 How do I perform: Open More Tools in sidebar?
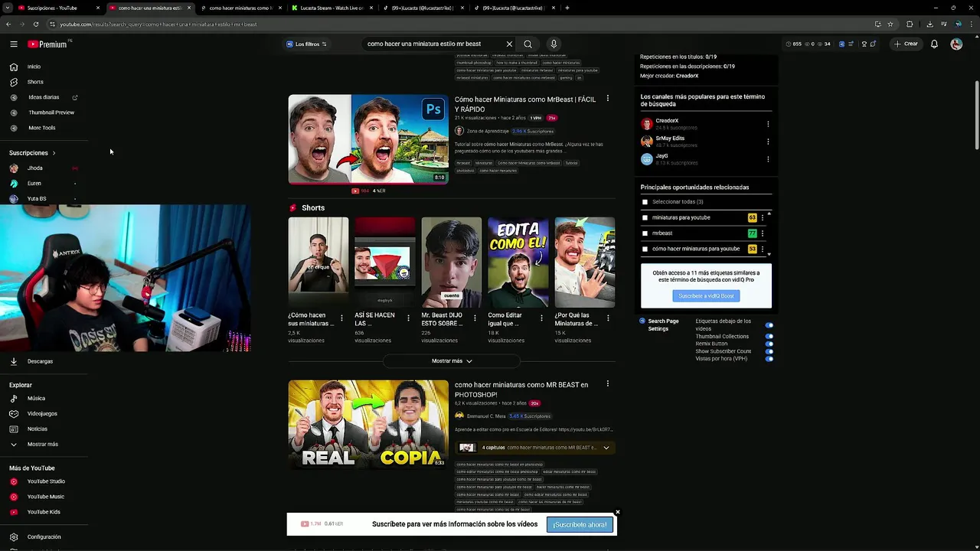[x=42, y=128]
